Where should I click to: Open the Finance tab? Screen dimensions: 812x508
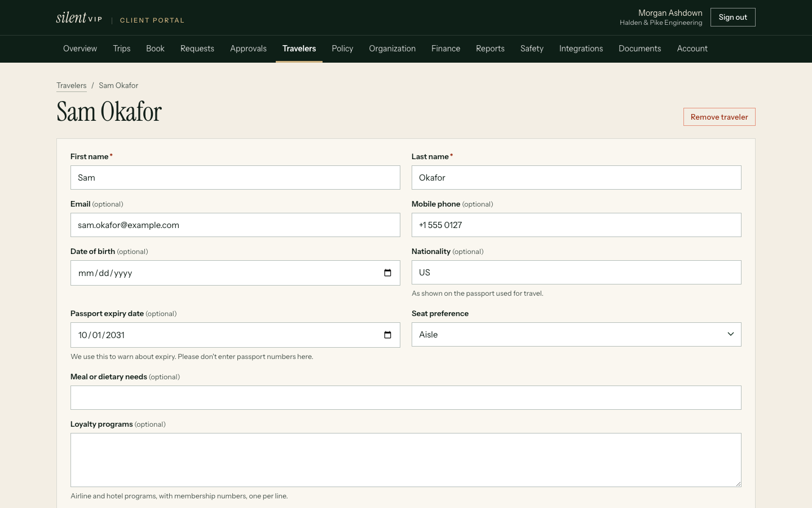pyautogui.click(x=445, y=49)
